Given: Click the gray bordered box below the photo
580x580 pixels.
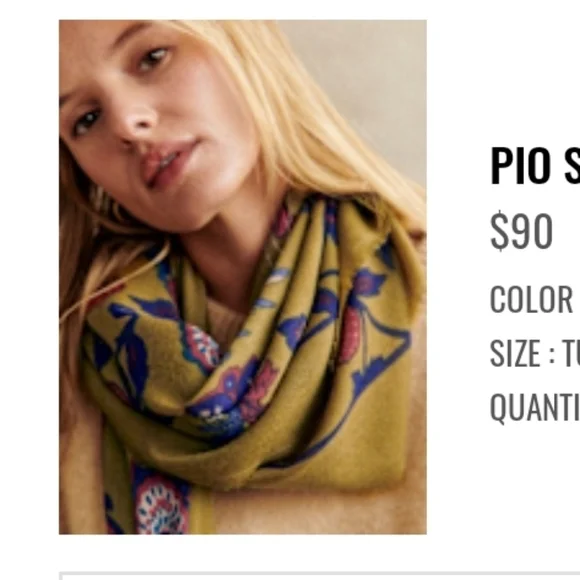Looking at the screenshot, I should point(320,576).
